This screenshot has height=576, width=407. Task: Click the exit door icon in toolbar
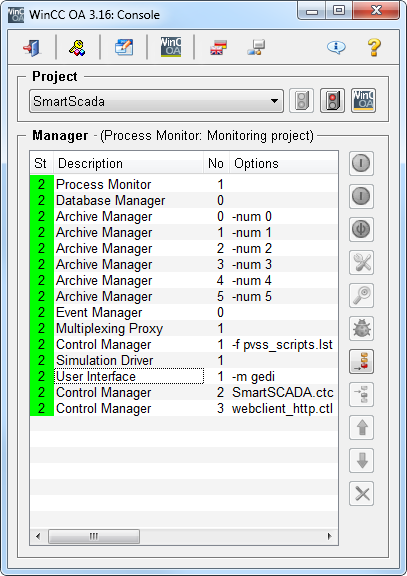pos(32,47)
